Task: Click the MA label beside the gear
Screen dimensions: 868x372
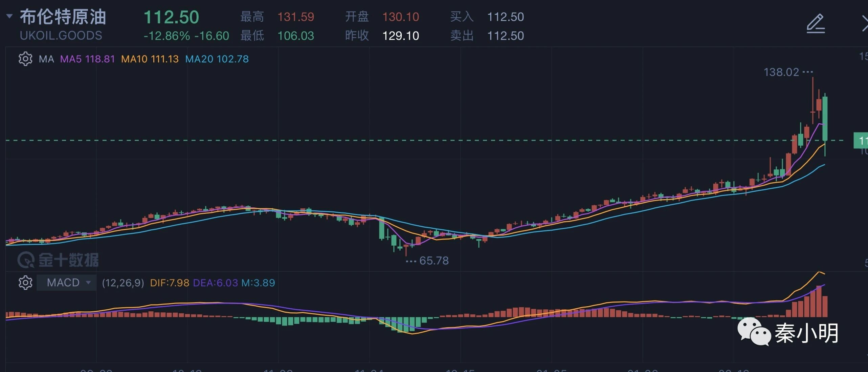Action: pos(46,59)
